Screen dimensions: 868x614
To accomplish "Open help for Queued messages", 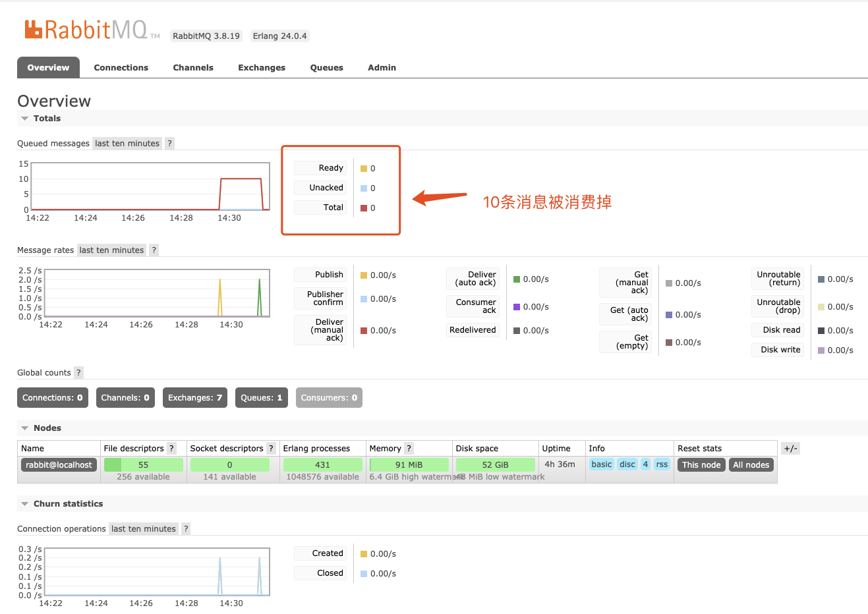I will (169, 144).
